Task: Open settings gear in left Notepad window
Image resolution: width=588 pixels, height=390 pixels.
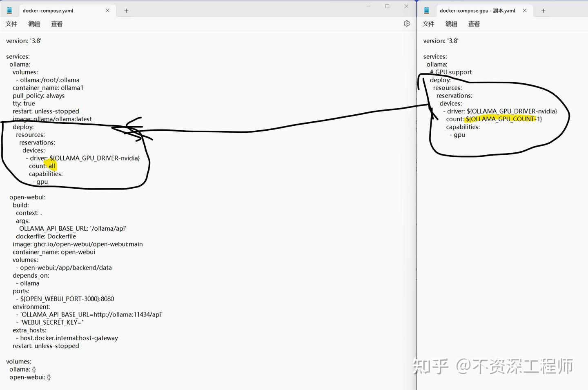Action: click(x=407, y=24)
